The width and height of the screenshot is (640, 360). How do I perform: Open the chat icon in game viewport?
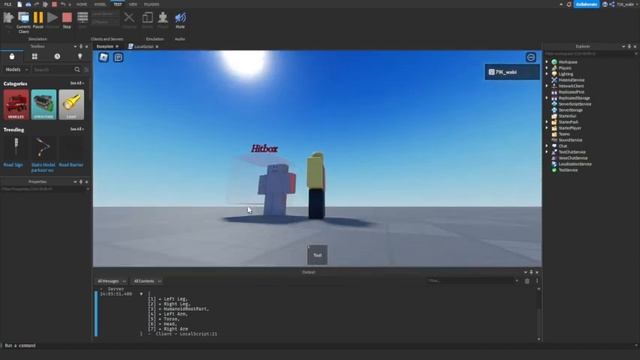[118, 58]
